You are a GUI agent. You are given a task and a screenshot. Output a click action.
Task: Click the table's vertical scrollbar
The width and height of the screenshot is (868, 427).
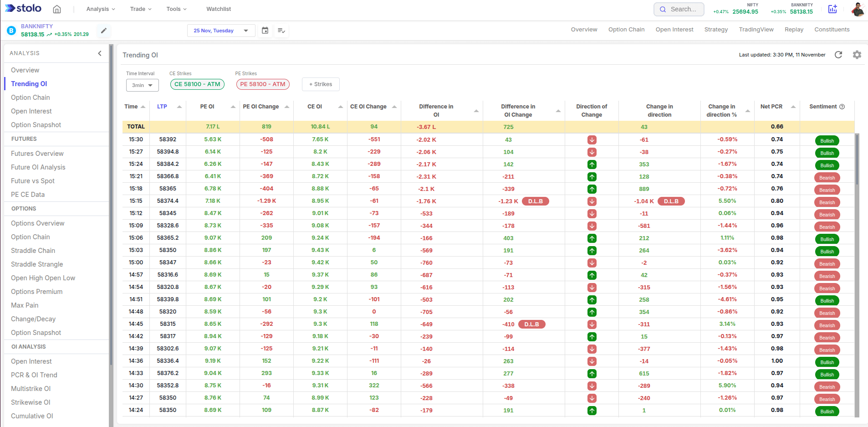(x=857, y=159)
